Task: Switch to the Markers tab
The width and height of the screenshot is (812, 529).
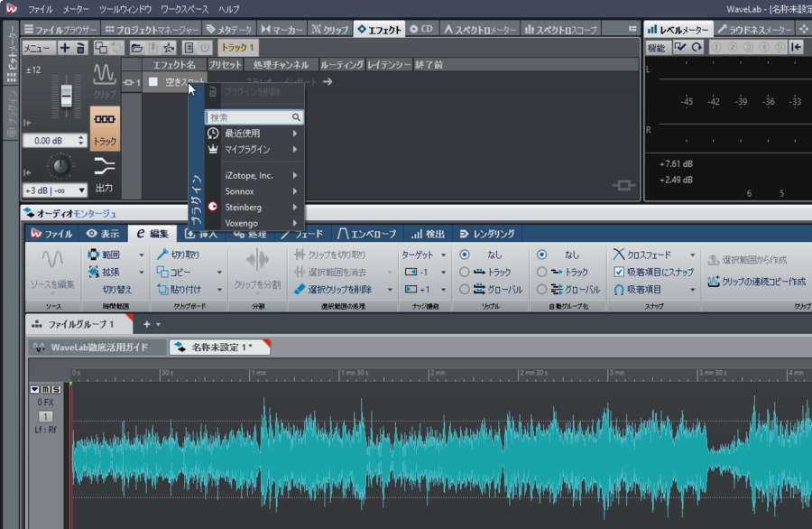Action: tap(282, 30)
